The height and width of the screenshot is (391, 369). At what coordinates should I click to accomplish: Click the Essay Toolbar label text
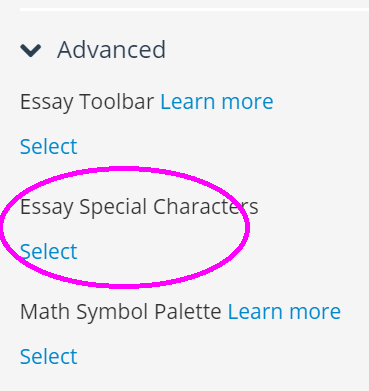[87, 102]
